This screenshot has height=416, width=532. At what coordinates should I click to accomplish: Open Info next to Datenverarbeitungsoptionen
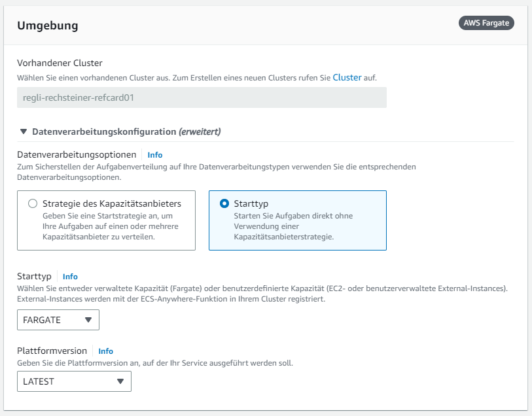pos(155,155)
